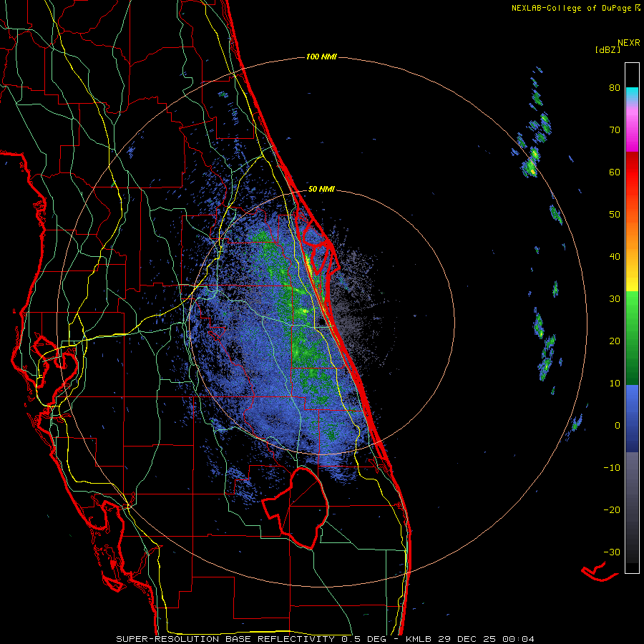Select the -20 value on the dBZ scale
The width and height of the screenshot is (644, 644).
[612, 510]
